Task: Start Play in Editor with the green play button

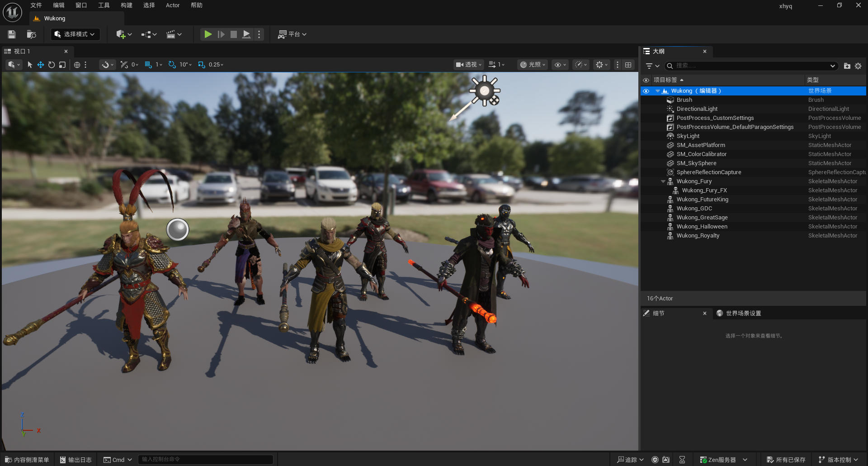Action: (208, 34)
